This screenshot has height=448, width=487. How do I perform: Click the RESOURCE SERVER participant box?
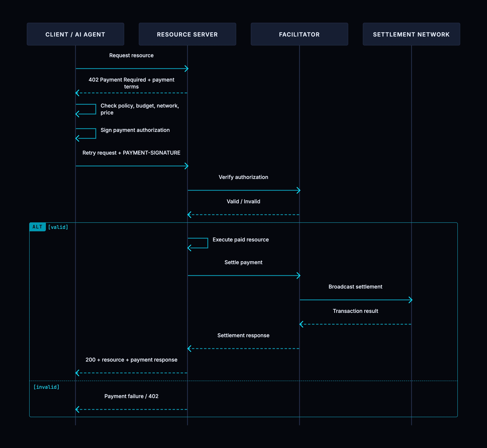(x=187, y=34)
